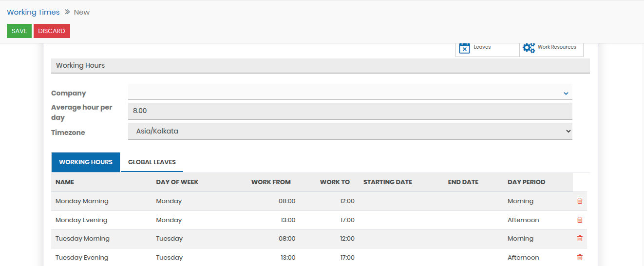Screen dimensions: 644x266
Task: Click the Tuesday Evening 17:00 cell
Action: pos(347,258)
